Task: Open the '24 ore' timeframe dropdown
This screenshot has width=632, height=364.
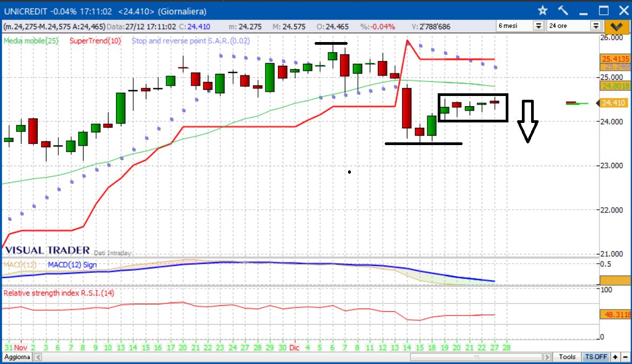Action: coord(595,26)
